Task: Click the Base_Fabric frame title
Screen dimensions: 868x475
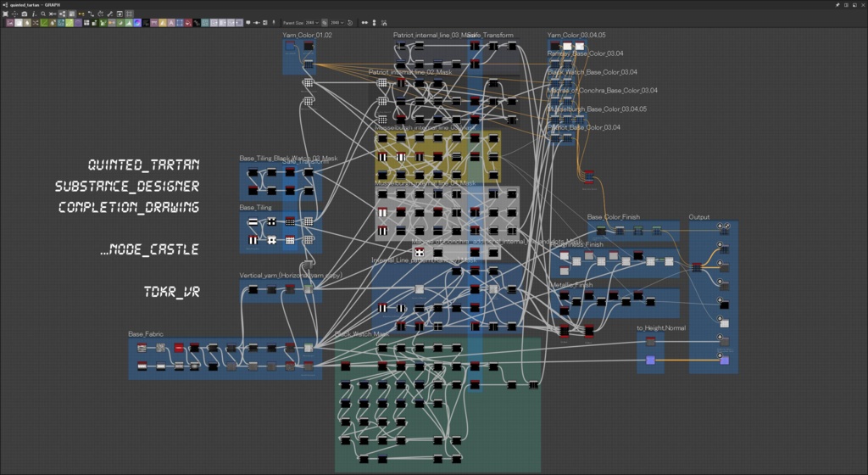Action: (146, 334)
